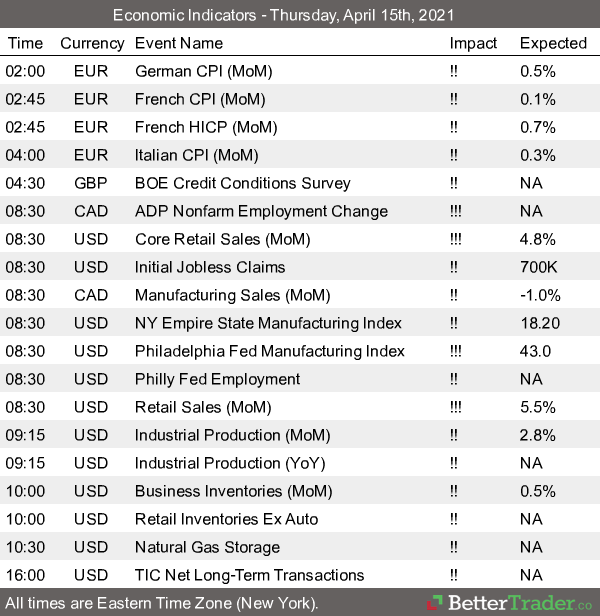Viewport: 600px width, 616px height.
Task: Click impact marker for ADP Nonfarm Employment Change
Action: 456,211
